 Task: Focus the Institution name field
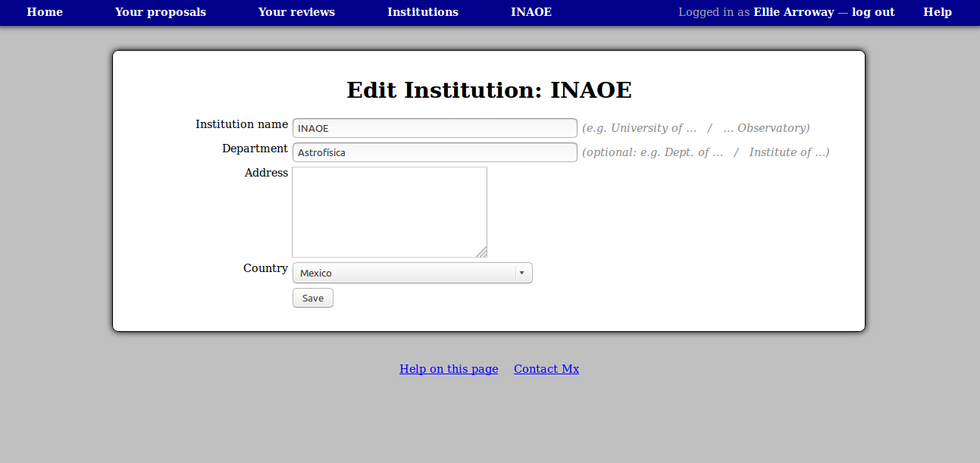click(x=435, y=128)
